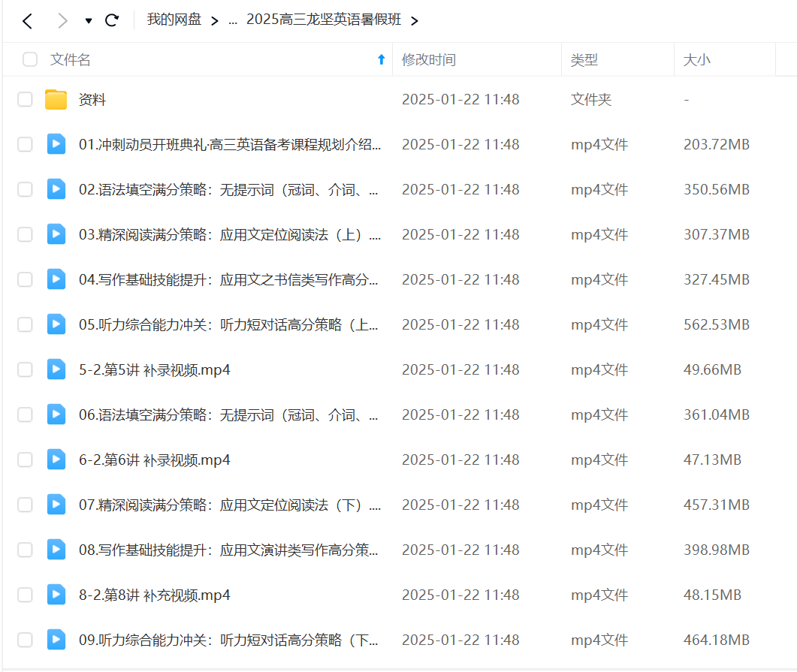Screen dimensions: 797x672
Task: Check the box for 03.精深阅读满分策略 (上)
Action: 25,235
